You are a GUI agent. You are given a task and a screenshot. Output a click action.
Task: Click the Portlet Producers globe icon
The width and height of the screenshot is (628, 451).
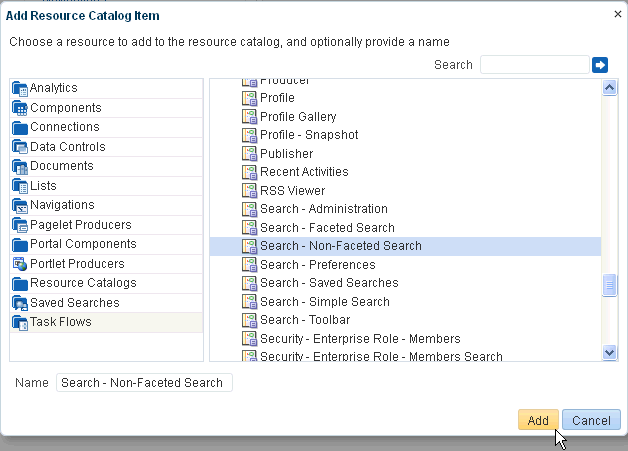click(20, 264)
